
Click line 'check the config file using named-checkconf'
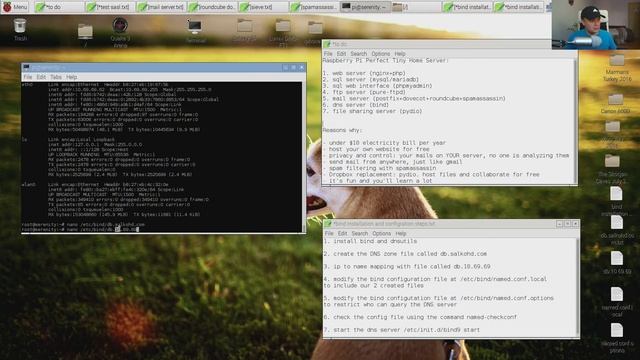420,317
